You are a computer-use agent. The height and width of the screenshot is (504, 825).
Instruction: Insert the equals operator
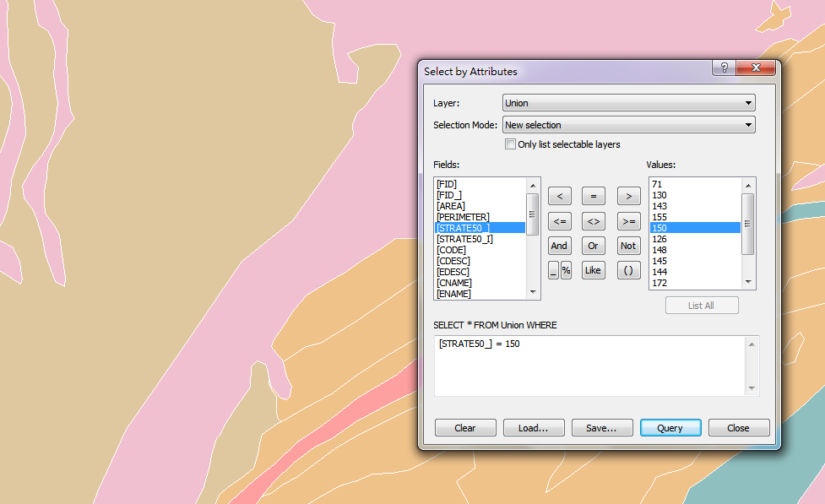tap(593, 196)
